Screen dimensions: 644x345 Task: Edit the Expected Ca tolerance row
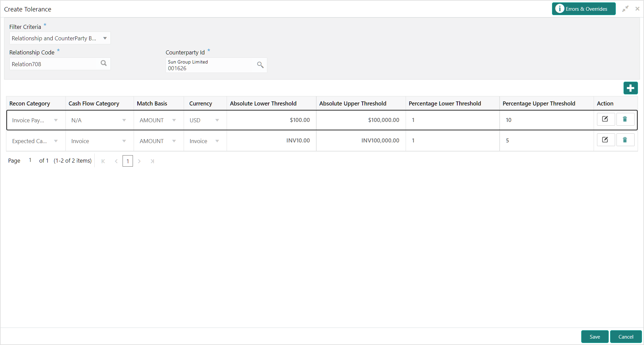[606, 140]
